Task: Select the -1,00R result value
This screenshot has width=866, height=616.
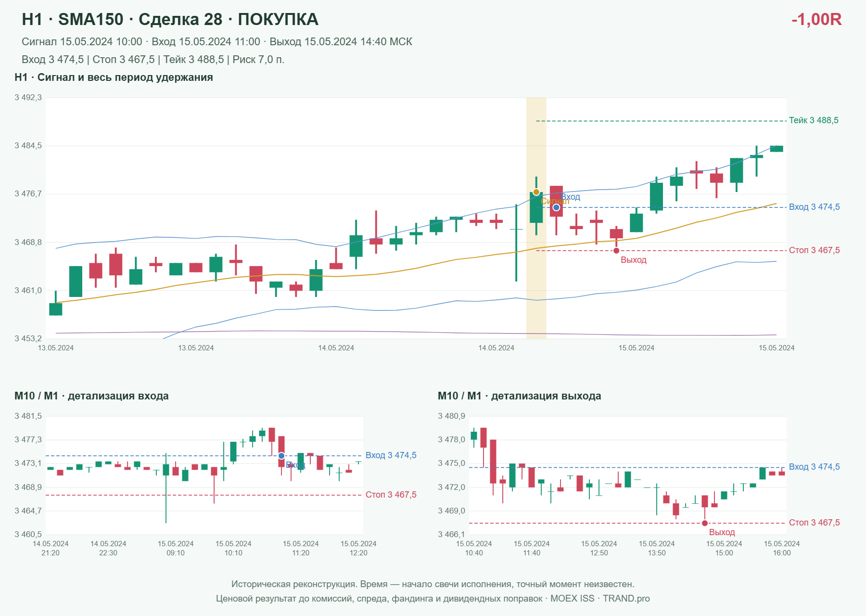Action: click(x=816, y=19)
